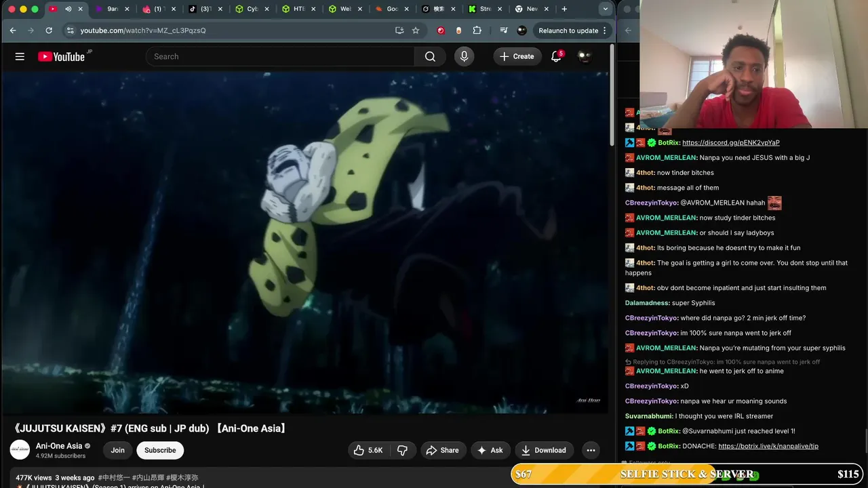Open the YouTube hamburger guide menu
Viewport: 868px width, 488px height.
tap(20, 57)
